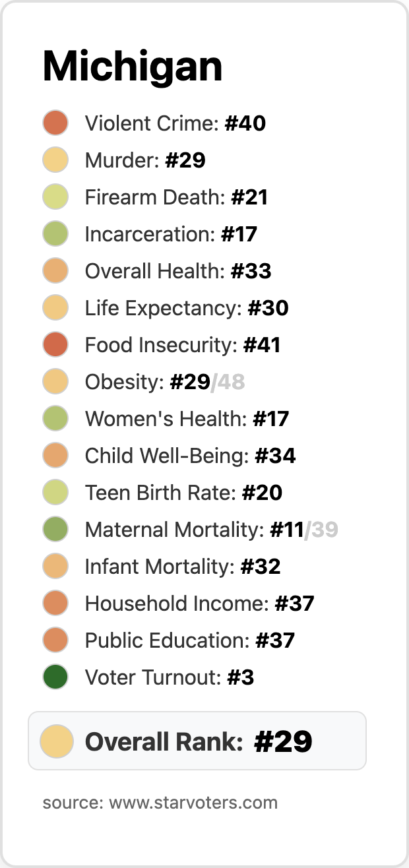This screenshot has height=868, width=409.
Task: Click the Violent Crime color dot
Action: 55,123
